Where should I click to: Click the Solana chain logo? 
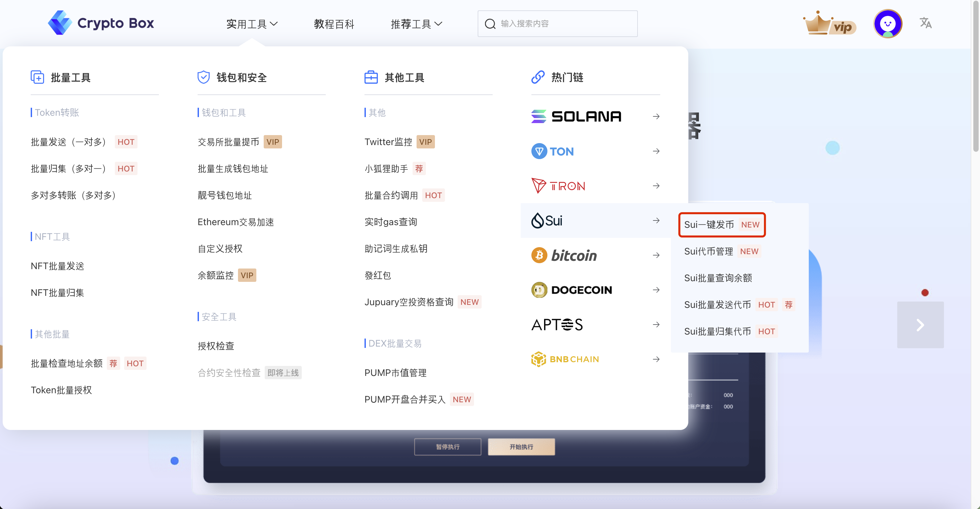tap(576, 116)
